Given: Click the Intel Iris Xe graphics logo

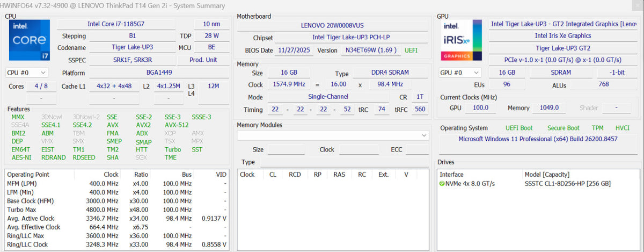Looking at the screenshot, I should point(460,41).
